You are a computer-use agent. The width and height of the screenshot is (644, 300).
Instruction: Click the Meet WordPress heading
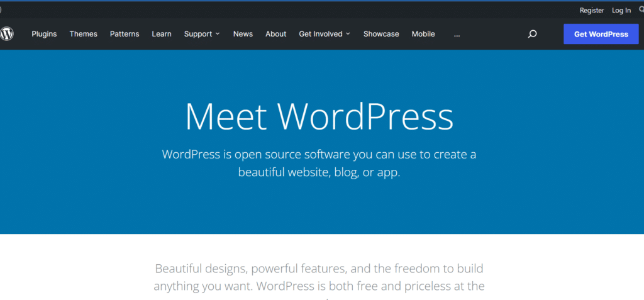click(x=319, y=117)
